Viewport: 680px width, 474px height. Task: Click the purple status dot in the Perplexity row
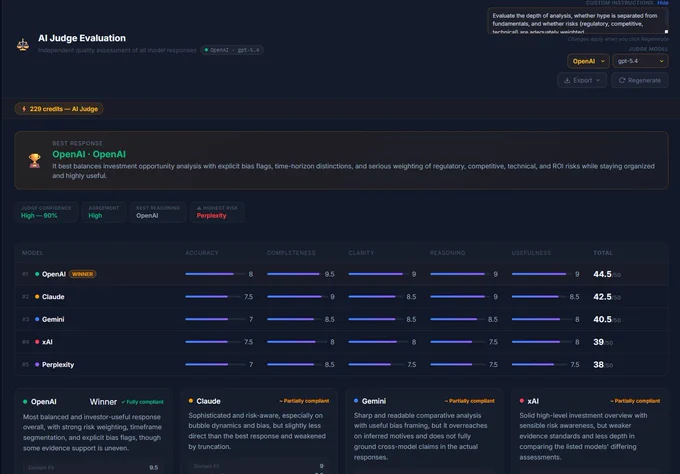point(37,364)
